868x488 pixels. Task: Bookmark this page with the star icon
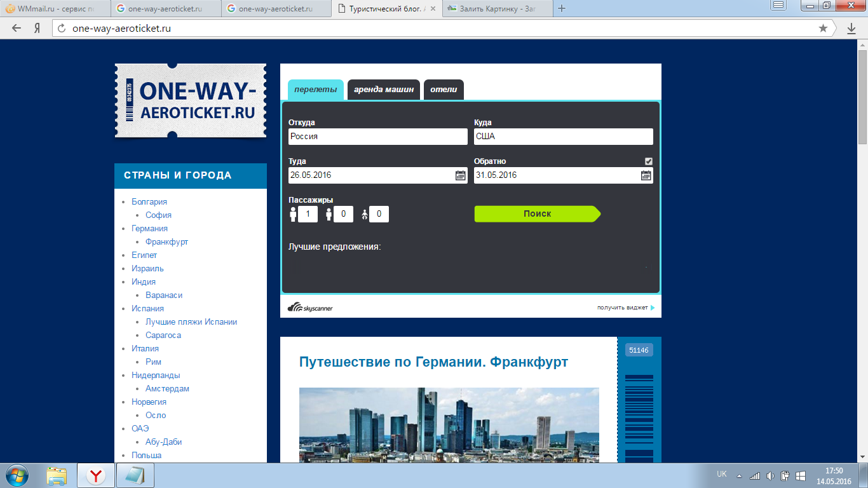[x=823, y=28]
